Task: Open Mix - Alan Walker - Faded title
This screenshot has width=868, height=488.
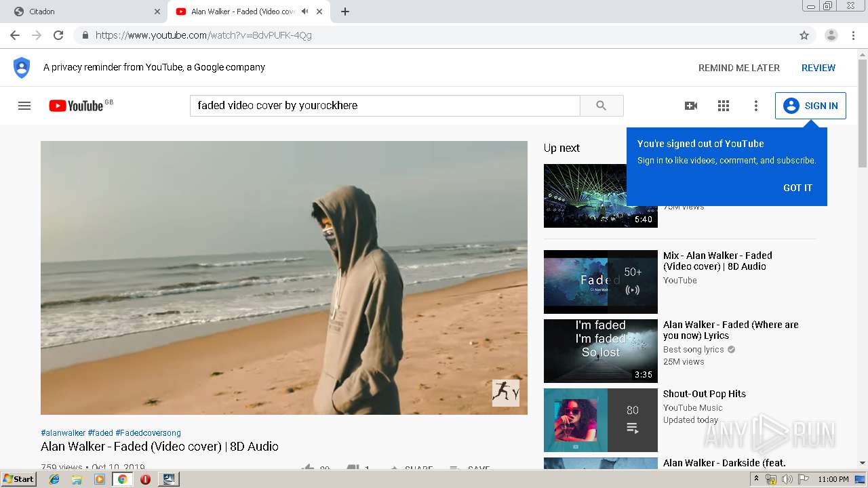Action: click(717, 261)
